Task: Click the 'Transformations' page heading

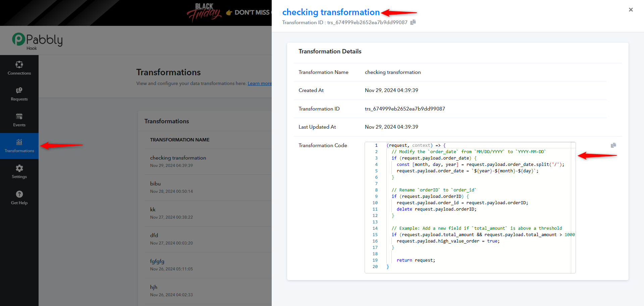Action: click(x=168, y=72)
